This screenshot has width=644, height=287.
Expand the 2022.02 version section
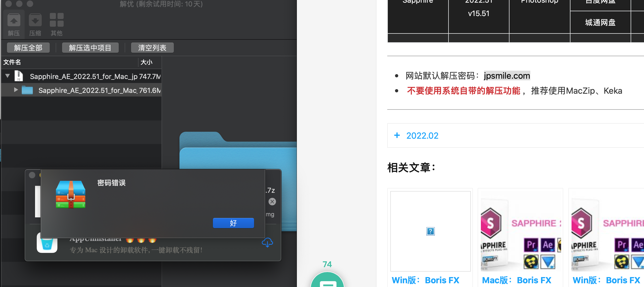(417, 135)
